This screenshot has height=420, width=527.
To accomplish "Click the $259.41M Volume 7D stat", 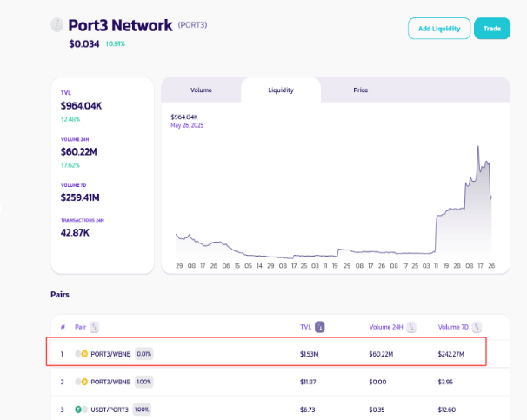I will (x=80, y=197).
